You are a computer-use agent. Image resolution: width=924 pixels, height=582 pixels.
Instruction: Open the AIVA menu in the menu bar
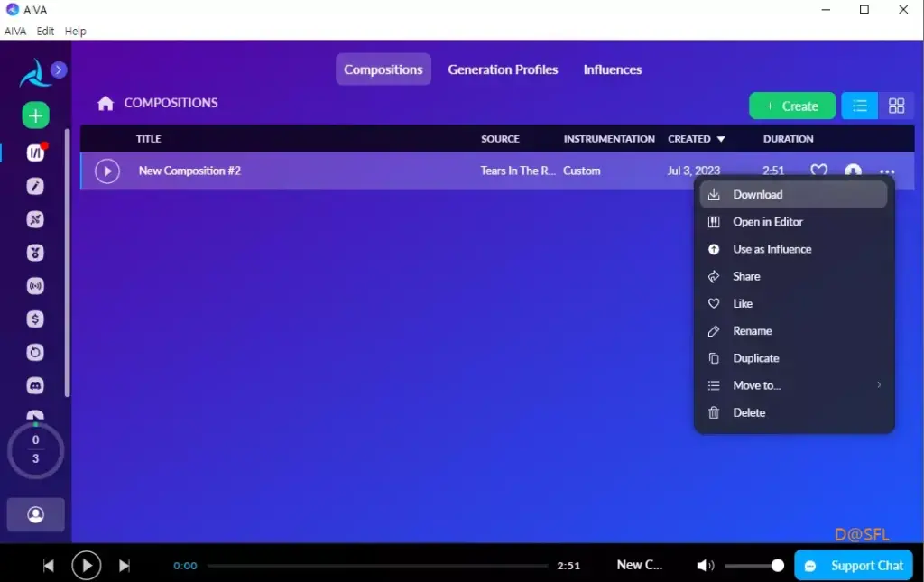click(15, 32)
